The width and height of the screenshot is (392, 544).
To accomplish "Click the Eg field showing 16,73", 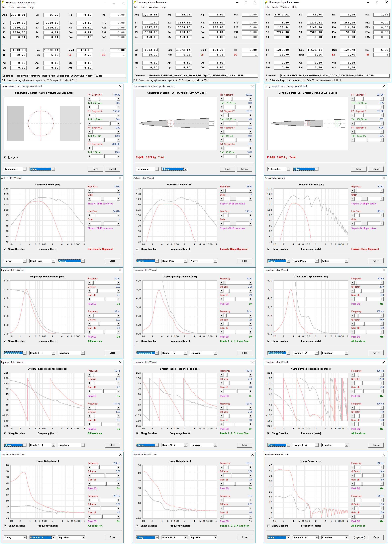I will (51, 15).
